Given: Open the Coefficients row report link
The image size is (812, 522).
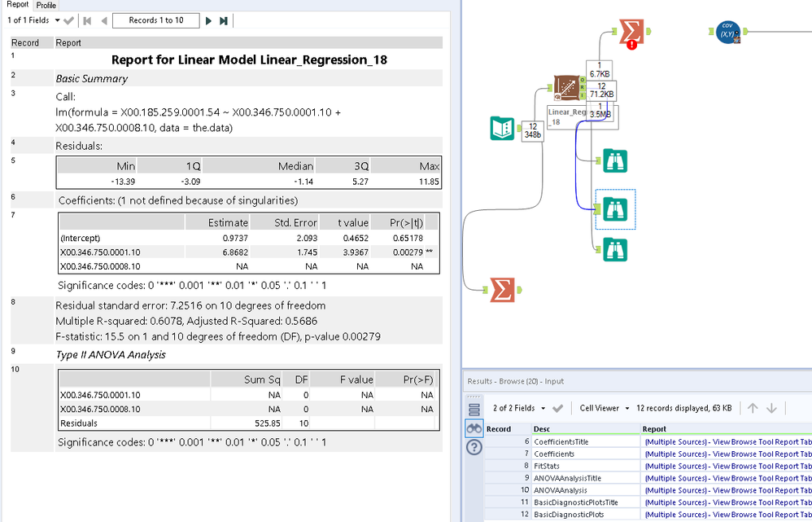Looking at the screenshot, I should [x=727, y=454].
